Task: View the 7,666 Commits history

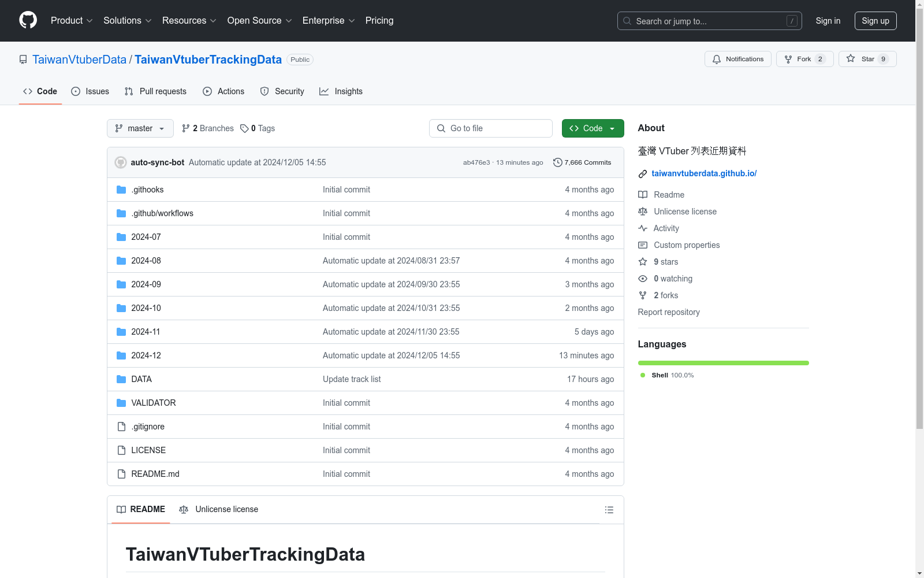Action: click(582, 162)
